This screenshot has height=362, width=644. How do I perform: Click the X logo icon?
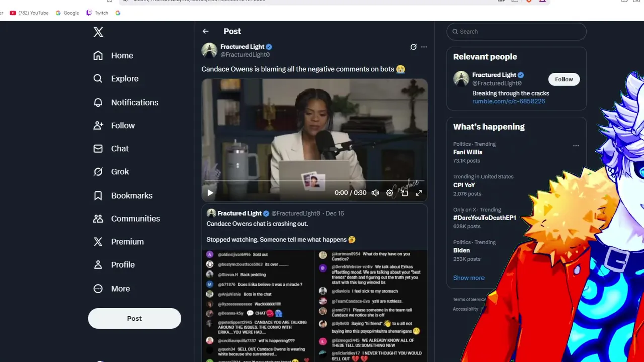[98, 32]
